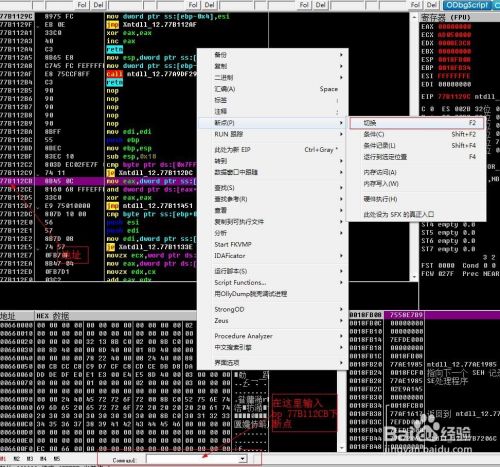Click disassembly scrollbar up arrow
Image resolution: width=500 pixels, height=467 pixels.
click(414, 17)
